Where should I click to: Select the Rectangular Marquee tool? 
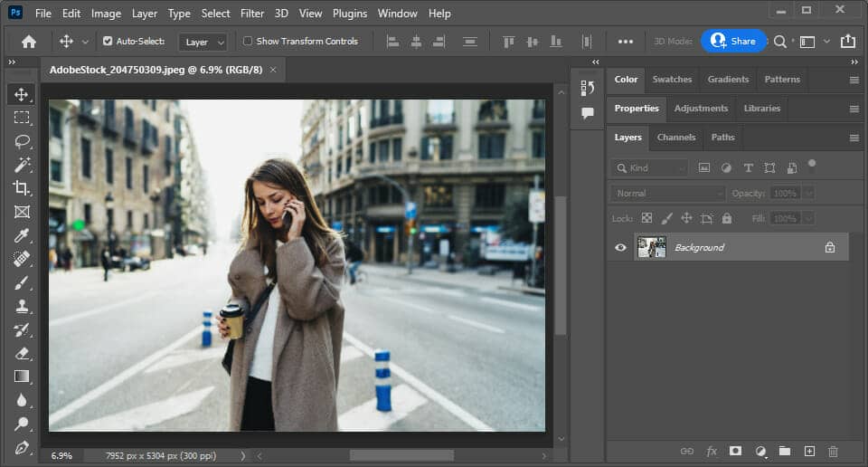pos(22,118)
